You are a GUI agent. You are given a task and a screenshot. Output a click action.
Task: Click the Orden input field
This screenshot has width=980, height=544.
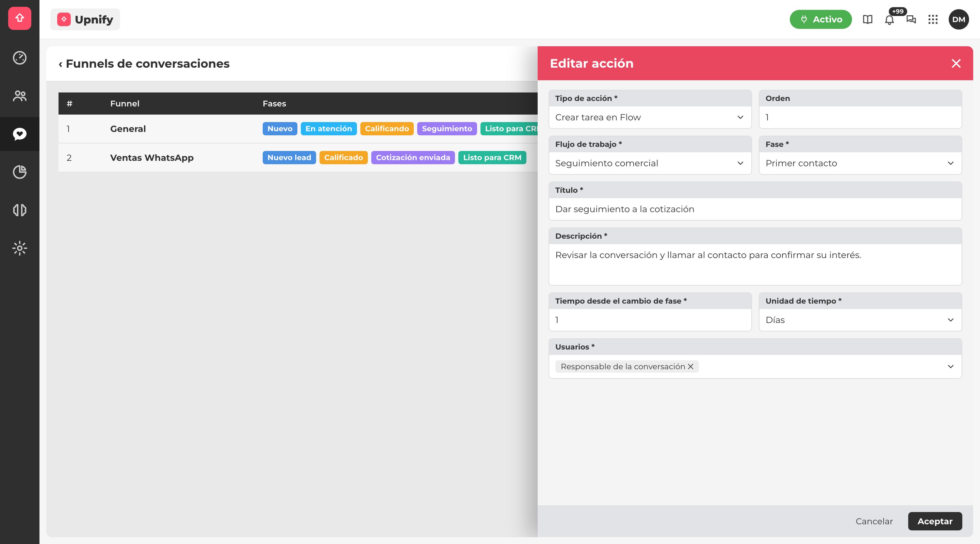[860, 117]
